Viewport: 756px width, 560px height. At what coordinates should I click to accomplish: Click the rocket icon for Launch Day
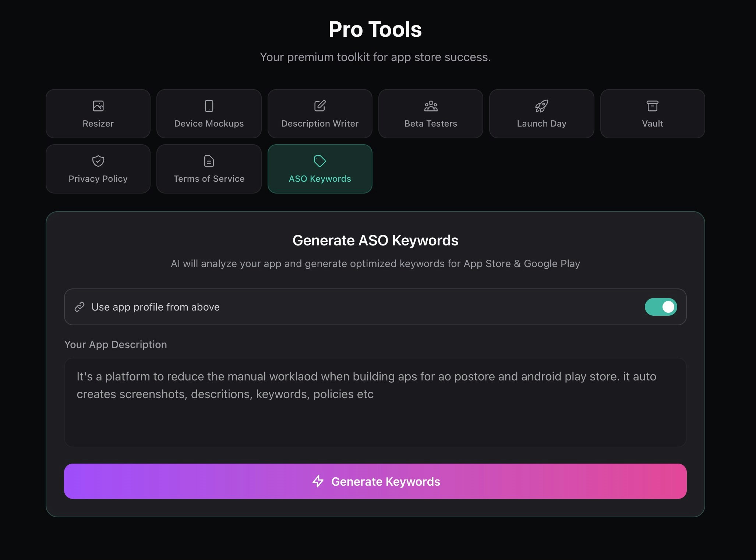[541, 106]
